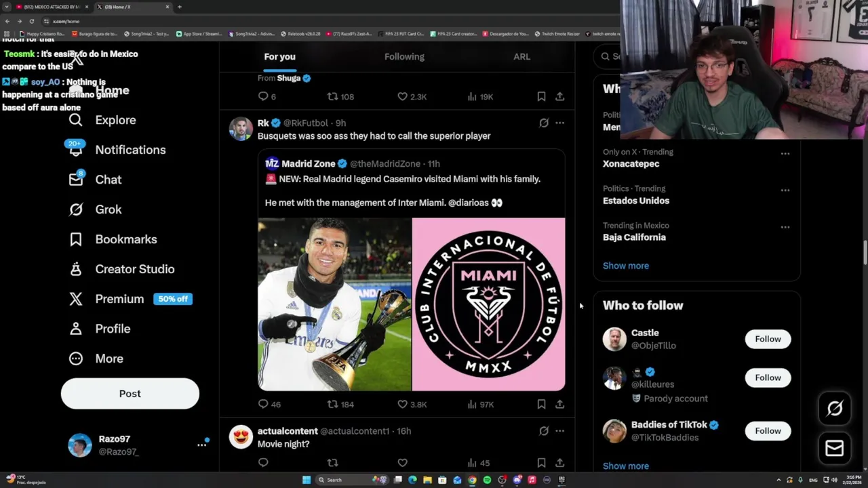Open Madrid Zone quoted account name
This screenshot has width=868, height=488.
[x=309, y=163]
